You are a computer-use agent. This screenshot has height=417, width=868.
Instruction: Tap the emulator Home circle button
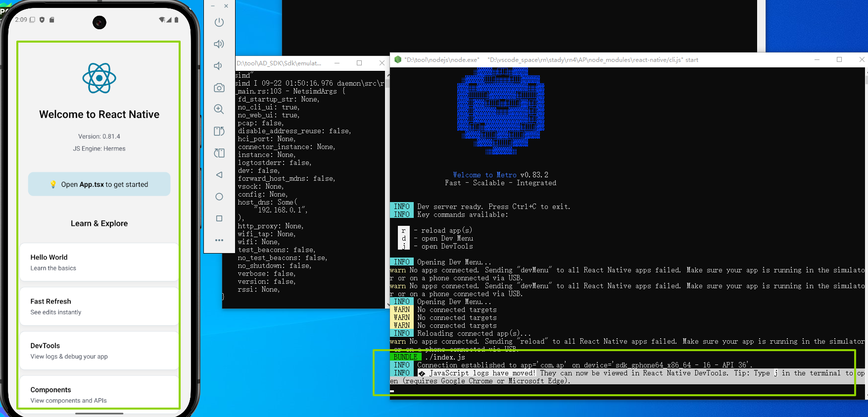219,197
